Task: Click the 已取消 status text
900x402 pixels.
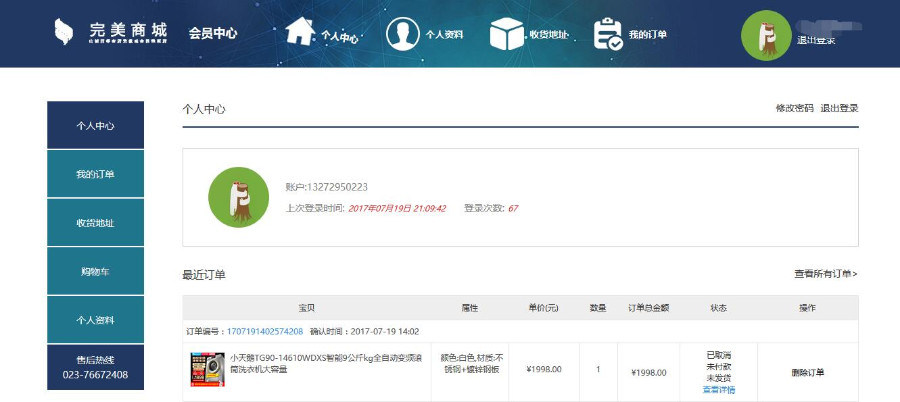Action: point(719,355)
